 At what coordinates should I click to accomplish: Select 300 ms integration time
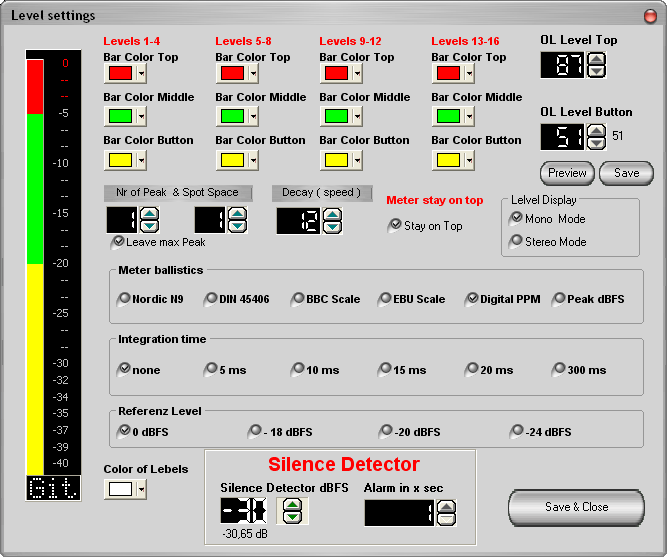[x=560, y=369]
